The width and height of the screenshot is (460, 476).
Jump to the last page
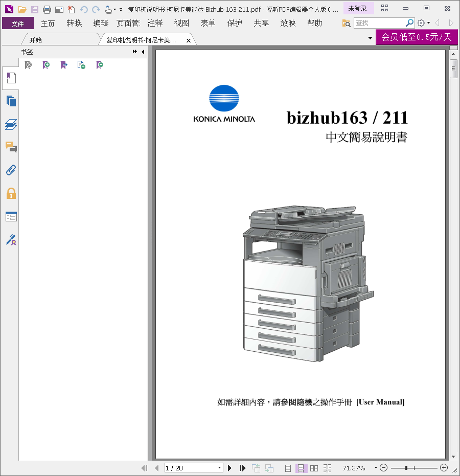coord(242,468)
